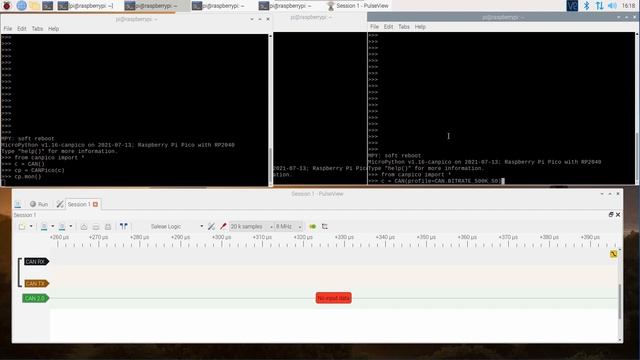Open File menu in left terminal

(8, 29)
